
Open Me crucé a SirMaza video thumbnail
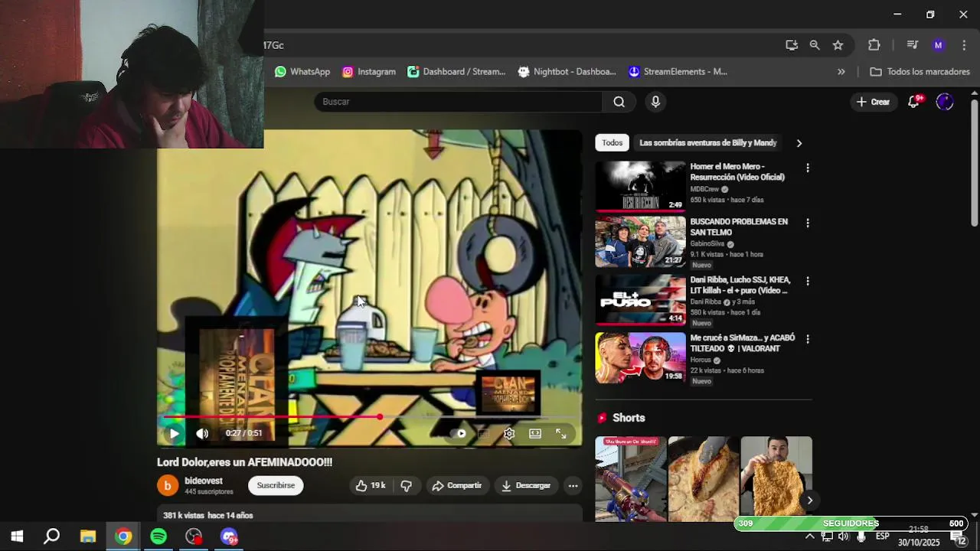click(641, 357)
